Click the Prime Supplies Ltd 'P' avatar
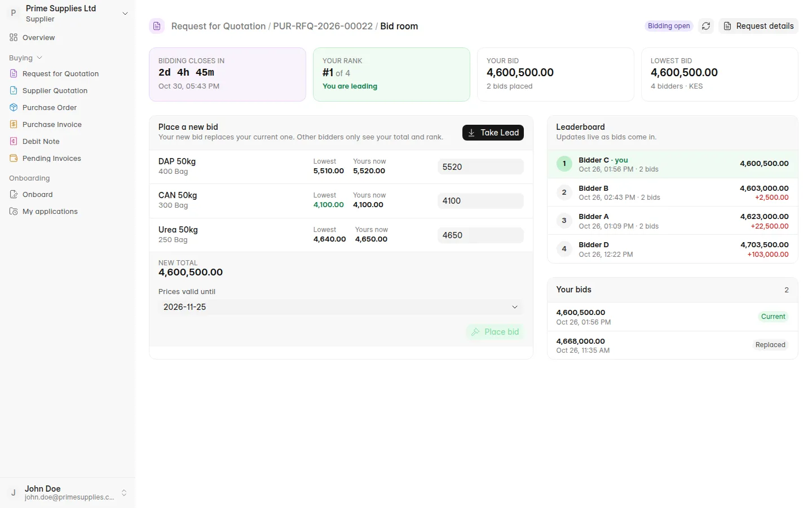This screenshot has width=812, height=508. [14, 13]
